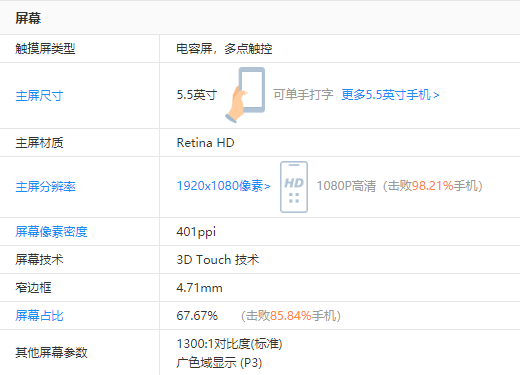Open the 主屏尺寸 link
The width and height of the screenshot is (520, 375).
point(39,96)
